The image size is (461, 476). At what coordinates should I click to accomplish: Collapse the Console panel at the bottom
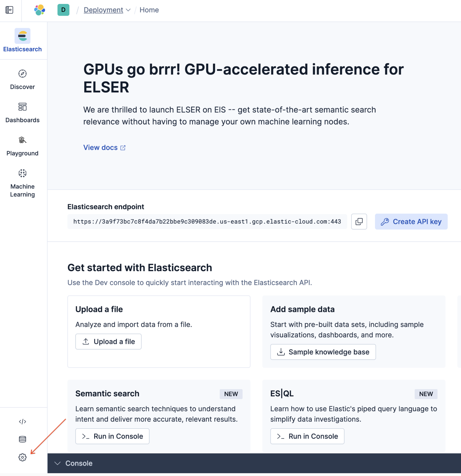[x=58, y=463]
